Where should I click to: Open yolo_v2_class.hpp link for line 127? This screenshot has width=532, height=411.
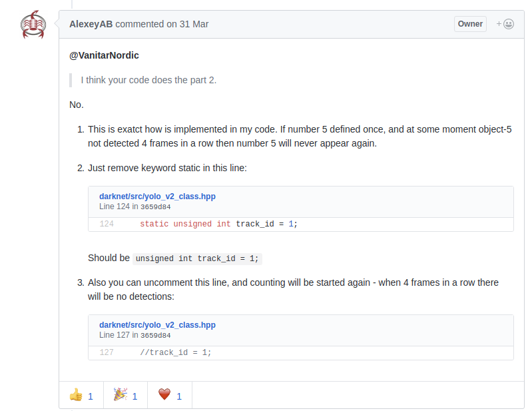pyautogui.click(x=157, y=325)
